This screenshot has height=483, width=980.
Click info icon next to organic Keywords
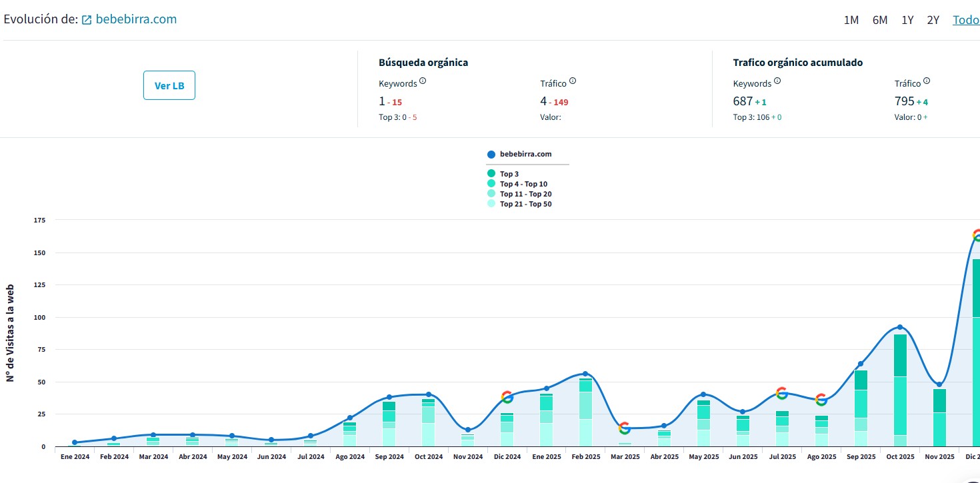423,81
